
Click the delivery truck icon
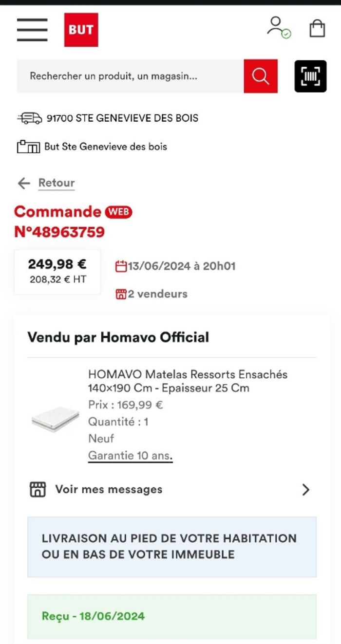[29, 118]
